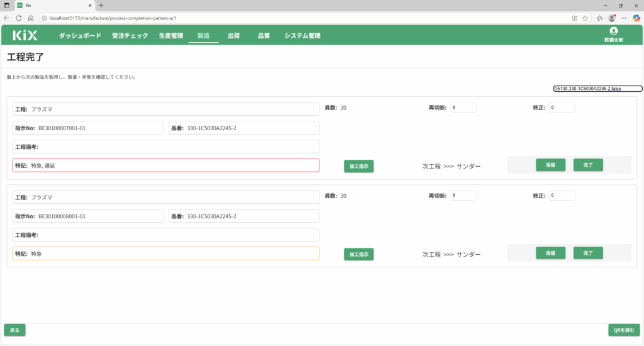Screen dimensions: 644x346
Task: Open a new browser tab
Action: point(101,5)
